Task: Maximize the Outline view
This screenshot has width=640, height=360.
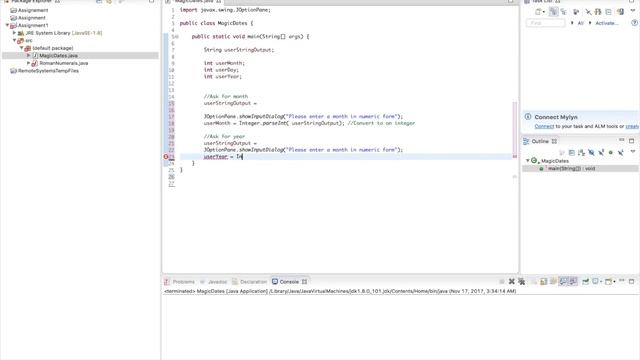Action: pos(631,141)
